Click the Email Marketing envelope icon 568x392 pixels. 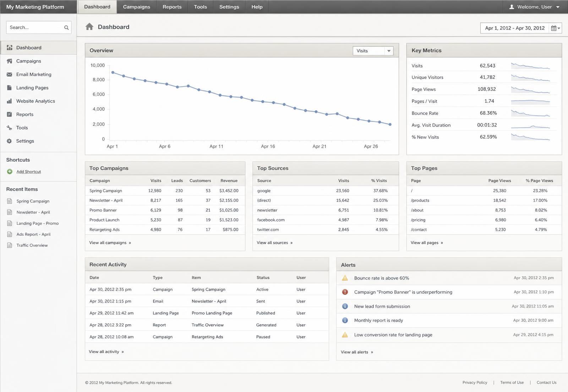10,75
